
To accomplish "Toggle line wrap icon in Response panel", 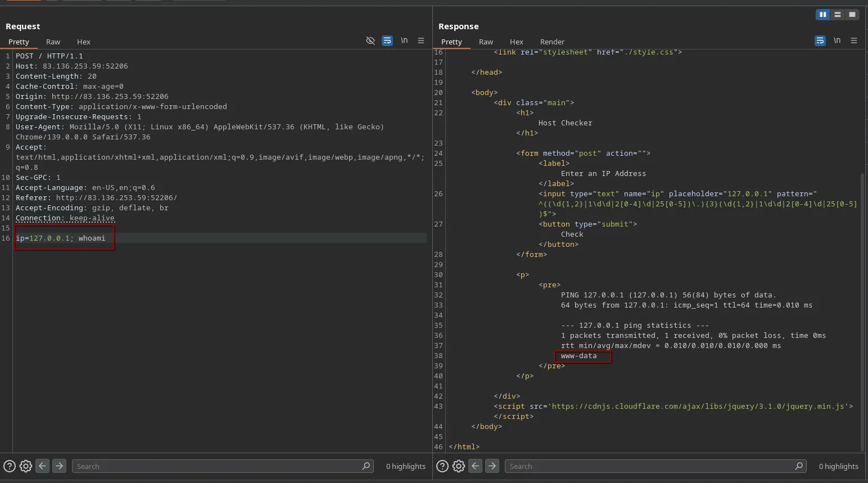I will point(820,40).
